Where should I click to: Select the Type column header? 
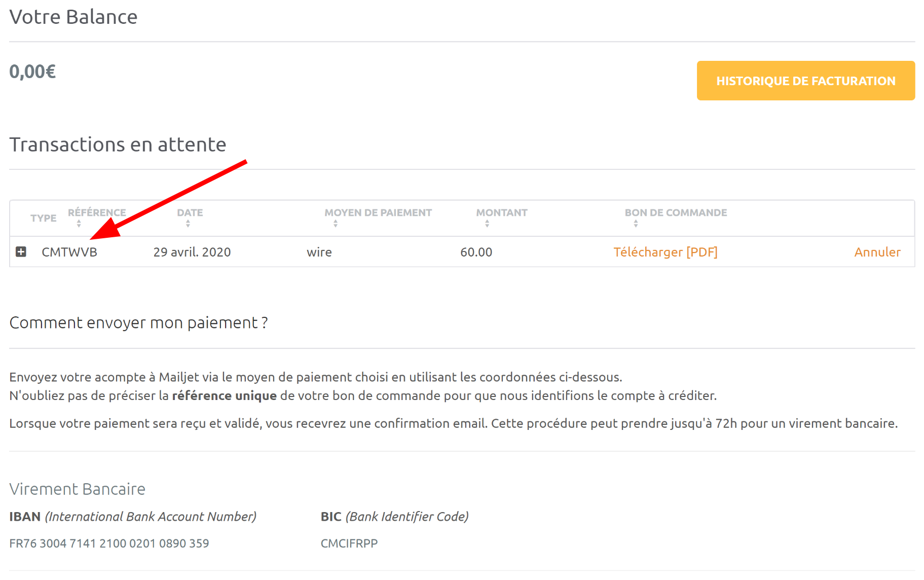click(x=43, y=218)
